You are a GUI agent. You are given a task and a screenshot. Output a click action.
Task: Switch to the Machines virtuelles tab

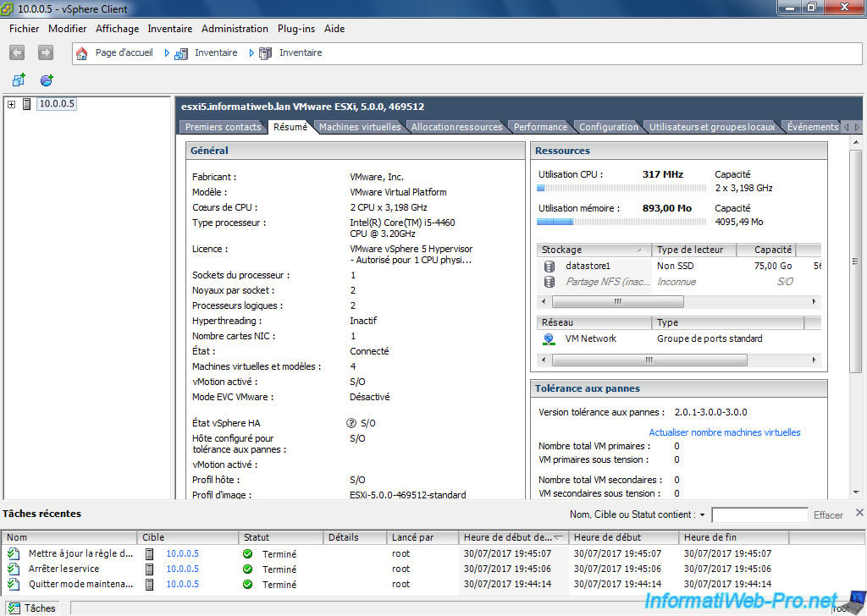[360, 127]
